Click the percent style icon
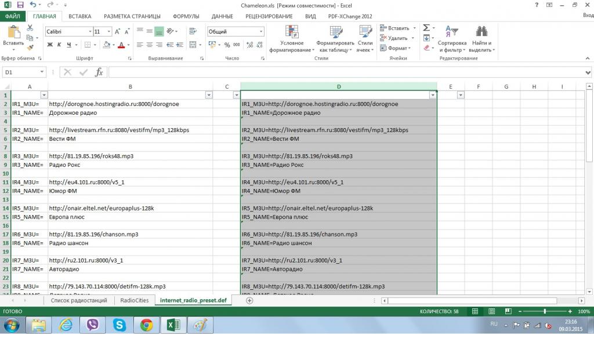 tap(227, 45)
